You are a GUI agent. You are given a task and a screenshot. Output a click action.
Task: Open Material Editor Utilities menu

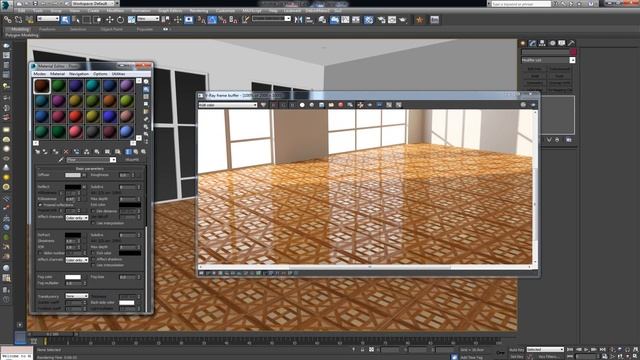[x=118, y=74]
